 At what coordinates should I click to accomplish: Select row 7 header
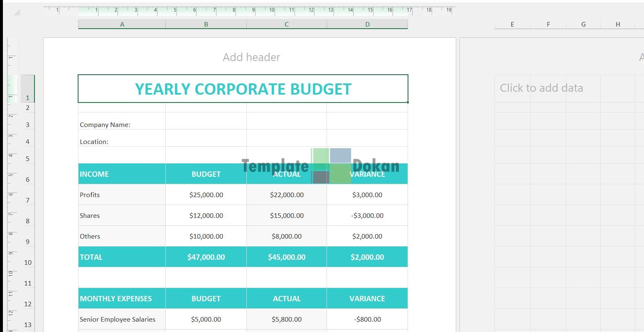click(x=27, y=200)
